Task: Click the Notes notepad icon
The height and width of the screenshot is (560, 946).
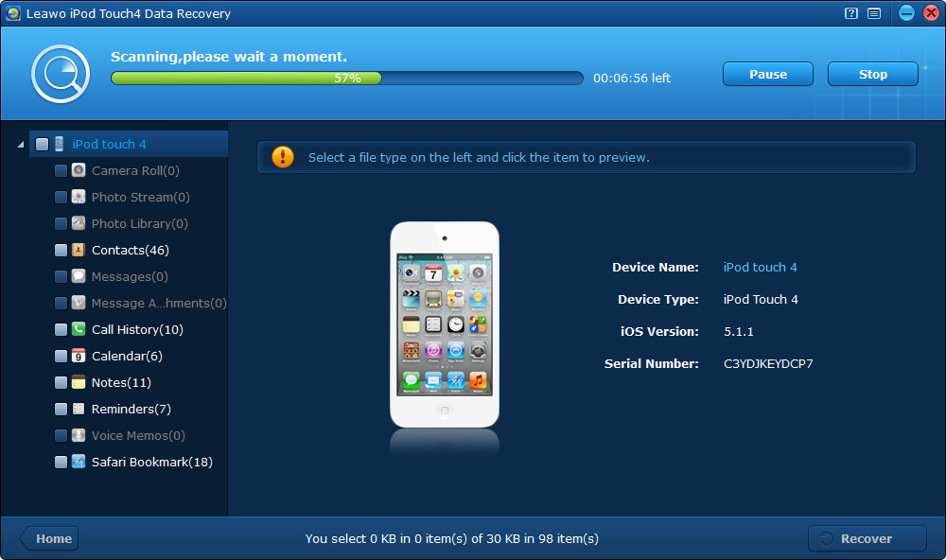Action: (79, 382)
